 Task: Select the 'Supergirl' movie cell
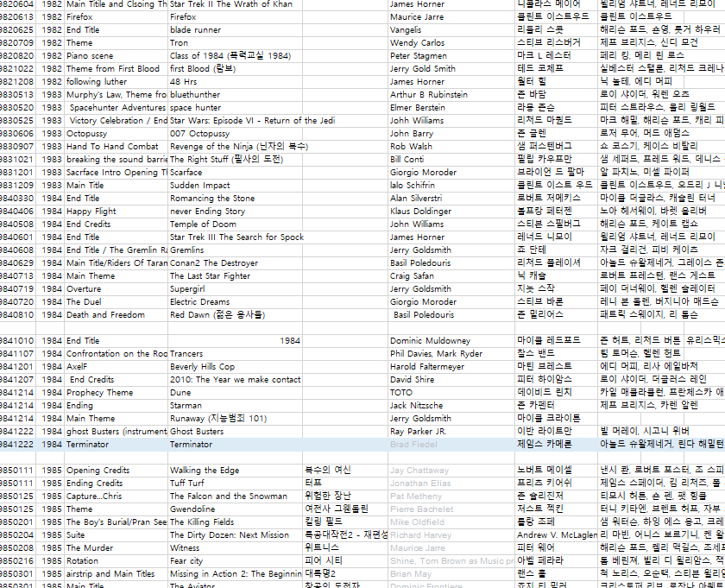pos(235,289)
